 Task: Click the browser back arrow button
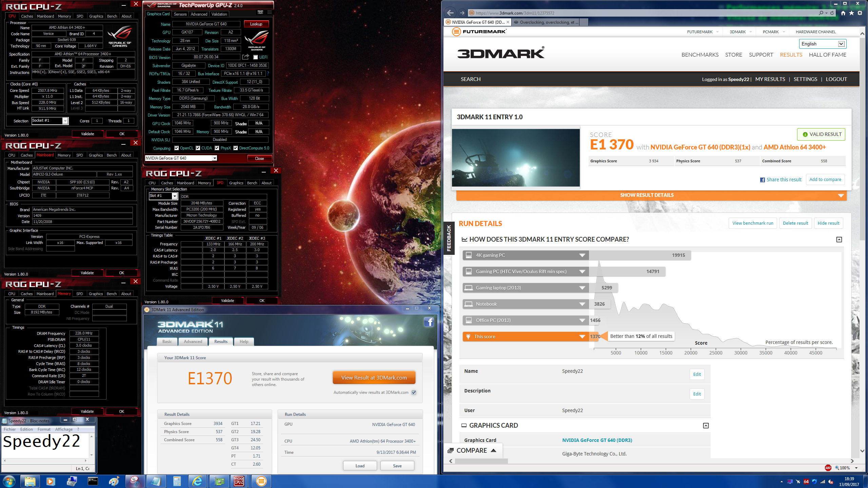(450, 13)
